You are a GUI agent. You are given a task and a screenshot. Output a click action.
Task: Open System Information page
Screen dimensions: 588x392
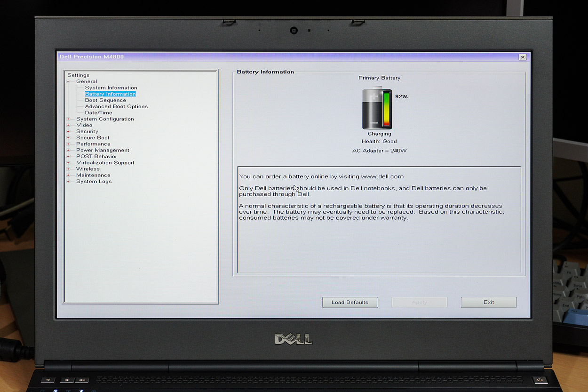pyautogui.click(x=111, y=88)
